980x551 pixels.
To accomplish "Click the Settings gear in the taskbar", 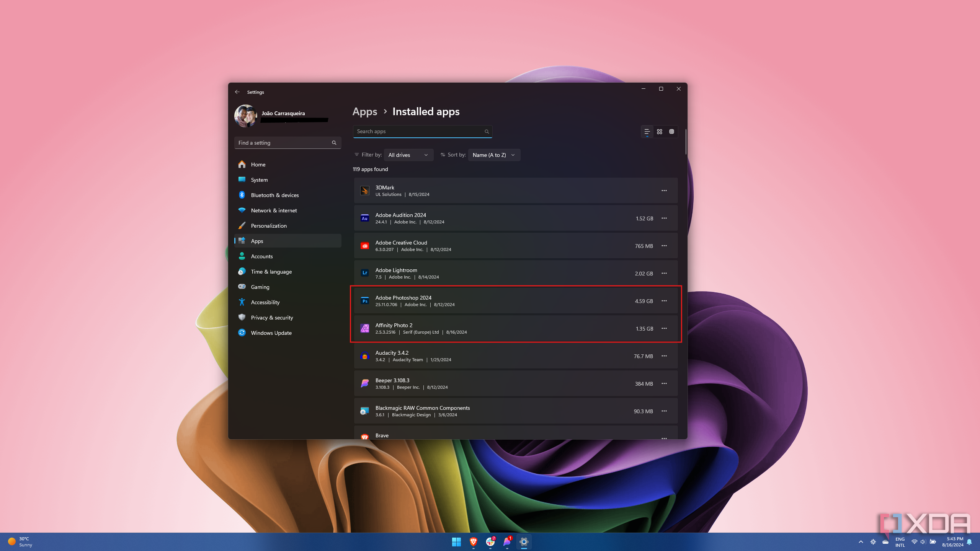I will (x=524, y=541).
